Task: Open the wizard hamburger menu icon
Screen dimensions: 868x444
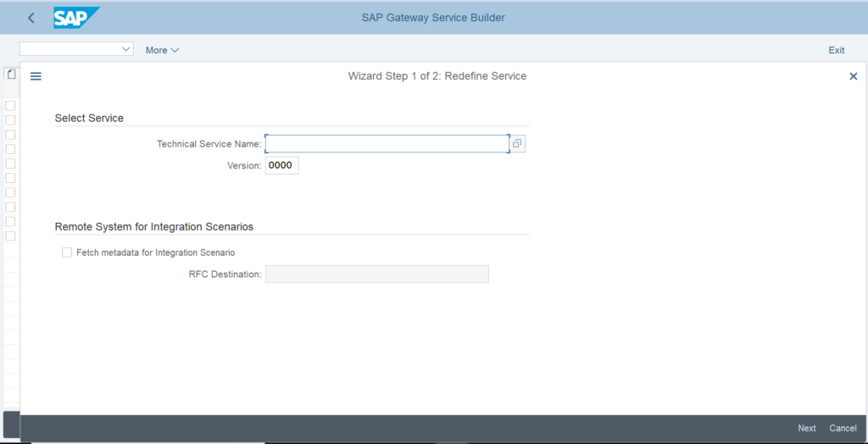Action: [36, 76]
